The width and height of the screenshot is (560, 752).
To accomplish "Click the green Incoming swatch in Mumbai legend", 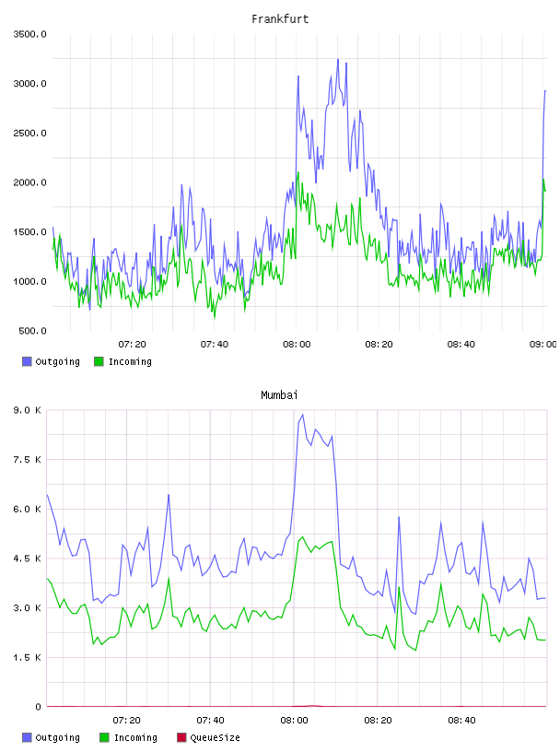I will coord(104,737).
